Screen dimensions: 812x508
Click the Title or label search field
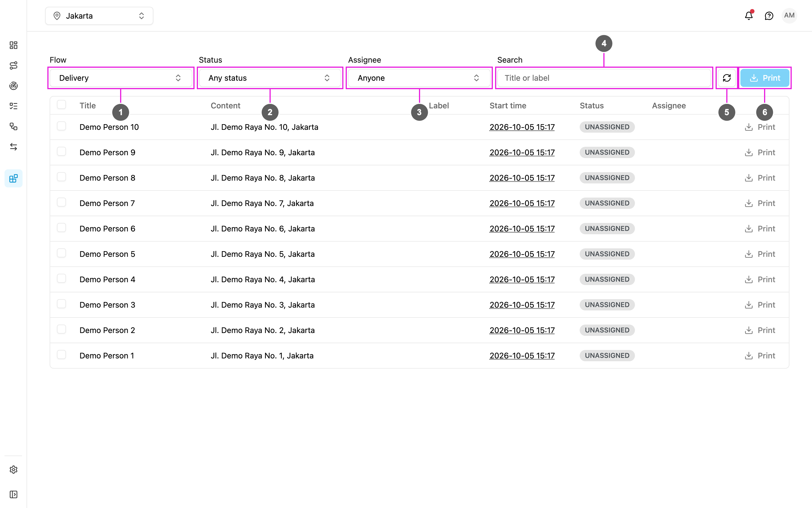(x=604, y=78)
